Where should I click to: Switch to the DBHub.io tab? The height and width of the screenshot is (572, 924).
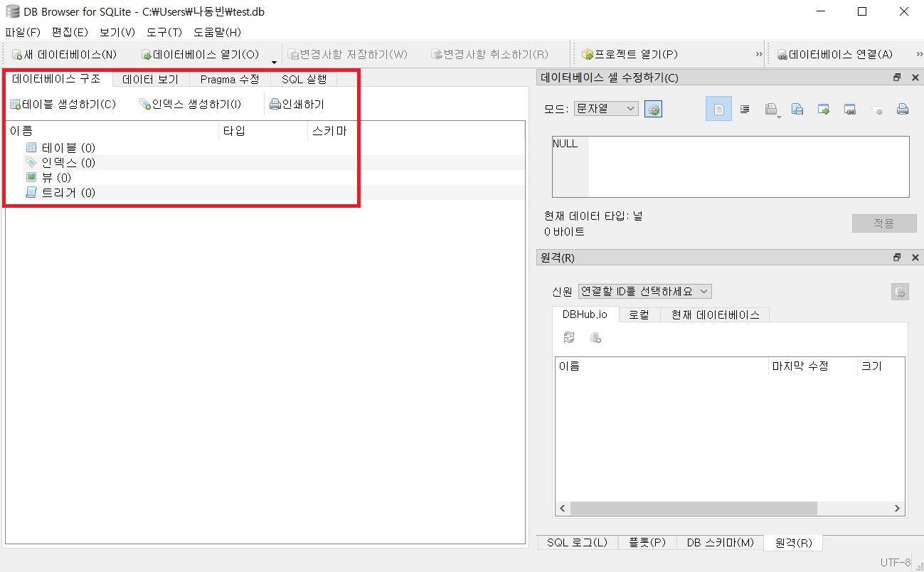tap(585, 314)
